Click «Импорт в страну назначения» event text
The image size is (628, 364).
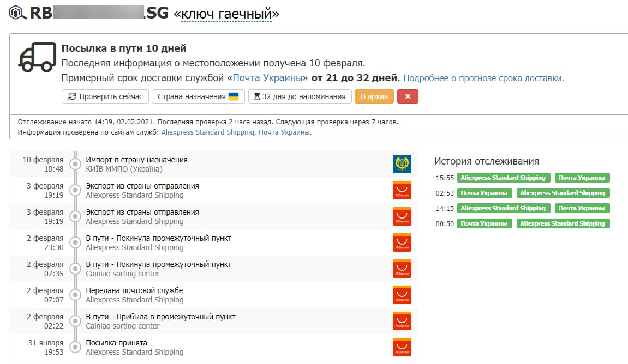136,160
